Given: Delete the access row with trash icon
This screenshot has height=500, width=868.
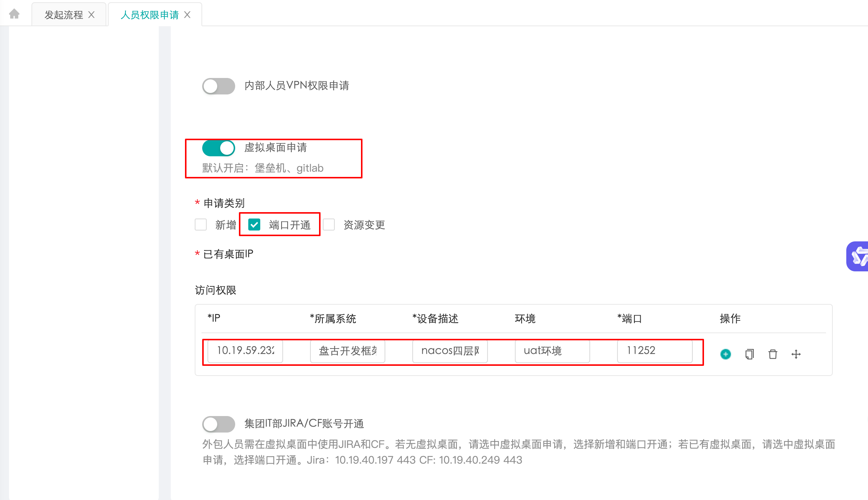Looking at the screenshot, I should click(x=773, y=354).
